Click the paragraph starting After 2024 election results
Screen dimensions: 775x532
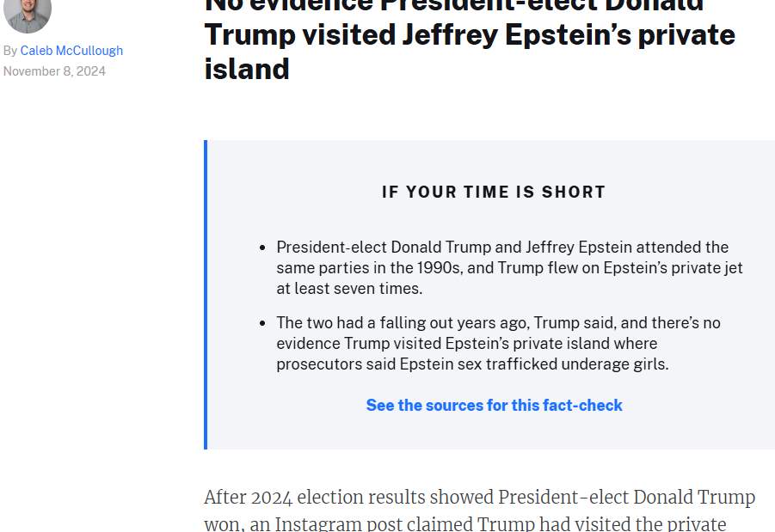click(479, 510)
